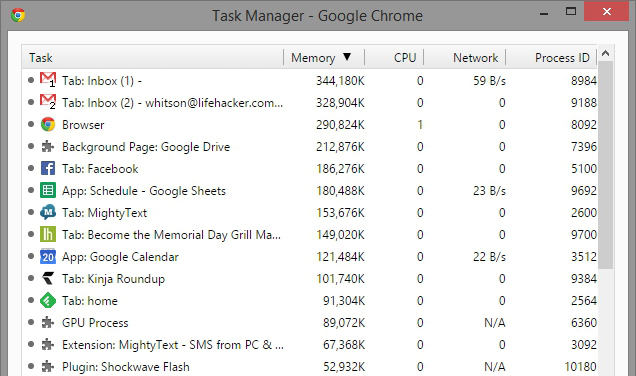Viewport: 636px width, 376px height.
Task: Select the 'GPU Process' row
Action: pyautogui.click(x=309, y=322)
